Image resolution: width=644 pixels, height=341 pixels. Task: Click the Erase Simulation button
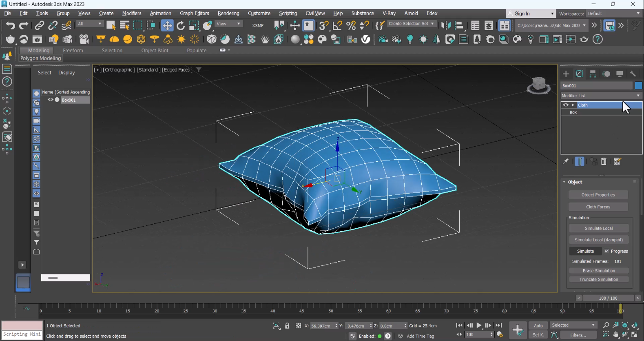point(598,271)
